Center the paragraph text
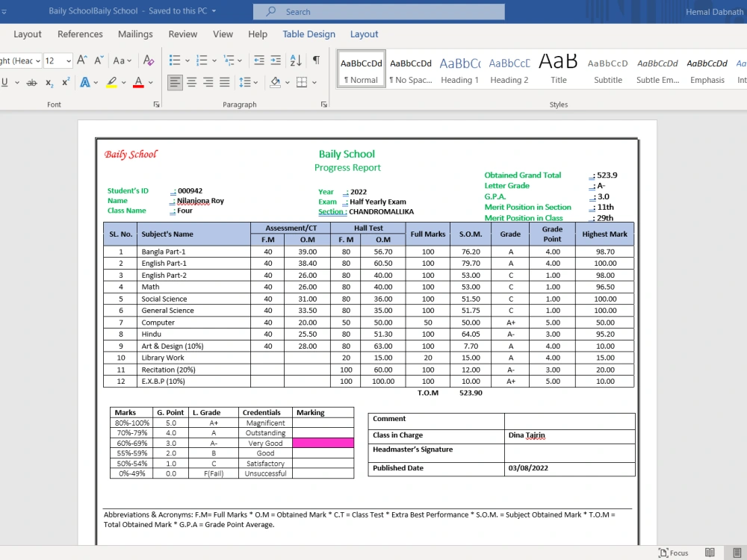This screenshot has width=747, height=560. [191, 82]
